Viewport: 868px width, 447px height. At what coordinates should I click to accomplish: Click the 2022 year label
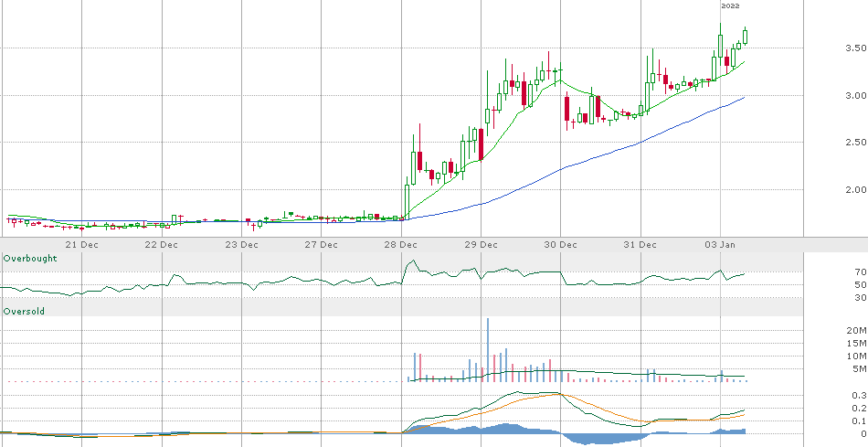point(730,6)
